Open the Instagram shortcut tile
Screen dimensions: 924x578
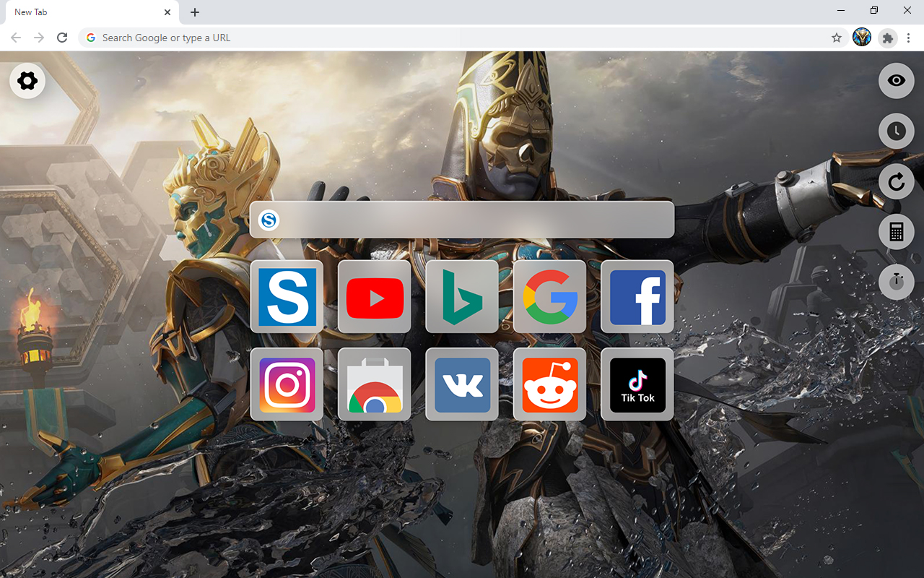click(x=287, y=384)
